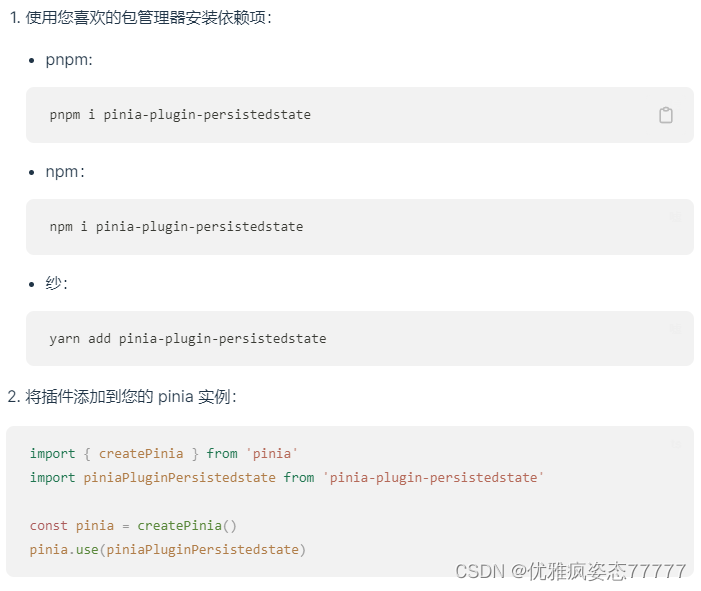The image size is (701, 591).
Task: Click the '纱:' bullet label
Action: coord(56,283)
